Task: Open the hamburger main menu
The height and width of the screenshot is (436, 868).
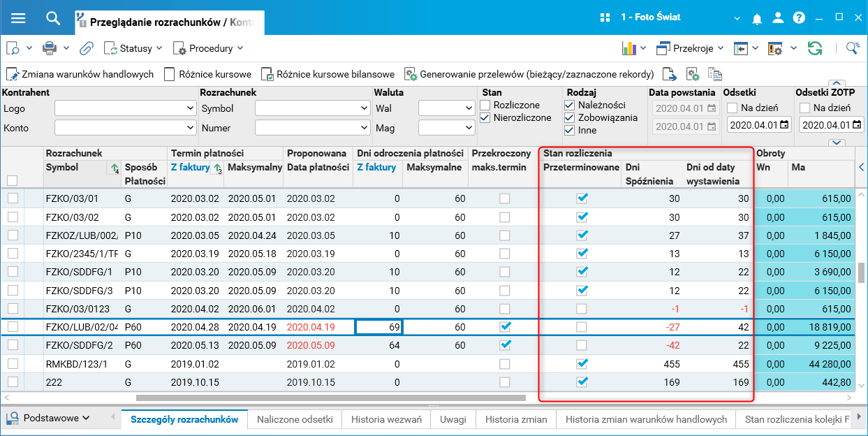Action: point(18,18)
